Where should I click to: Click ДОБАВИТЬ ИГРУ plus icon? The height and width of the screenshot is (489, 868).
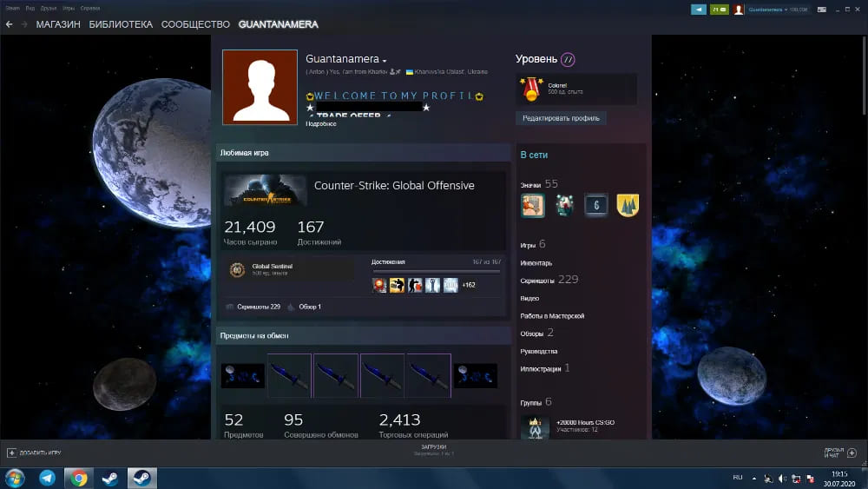point(11,453)
